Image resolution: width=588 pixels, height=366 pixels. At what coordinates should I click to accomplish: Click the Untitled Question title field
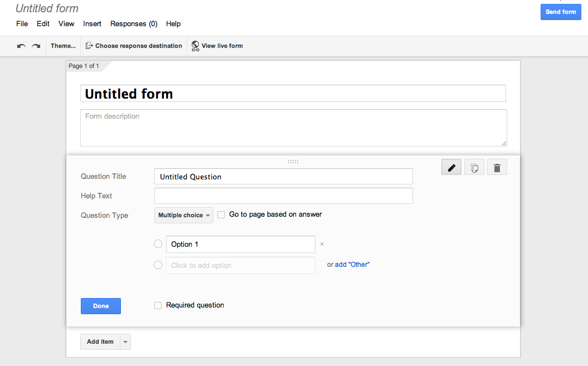tap(283, 176)
